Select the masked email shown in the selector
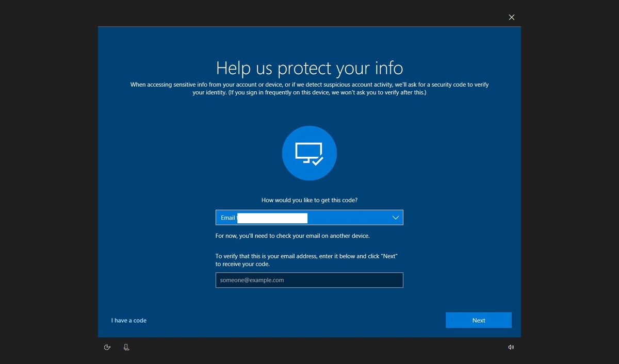Screen dimensions: 619x364 pyautogui.click(x=272, y=218)
